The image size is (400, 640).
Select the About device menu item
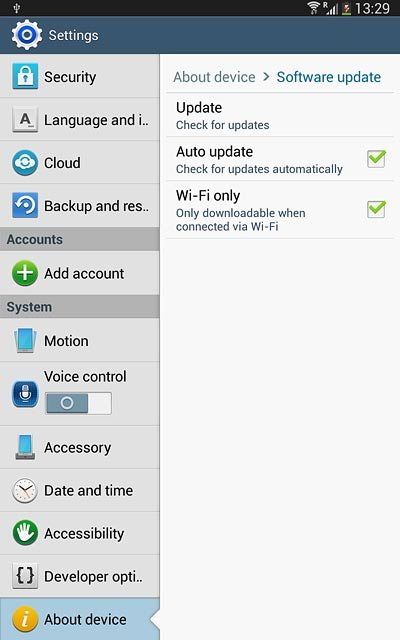point(80,619)
